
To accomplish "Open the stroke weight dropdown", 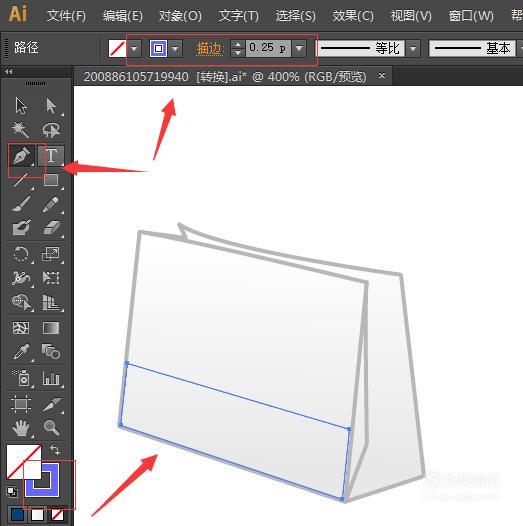I will tap(299, 49).
